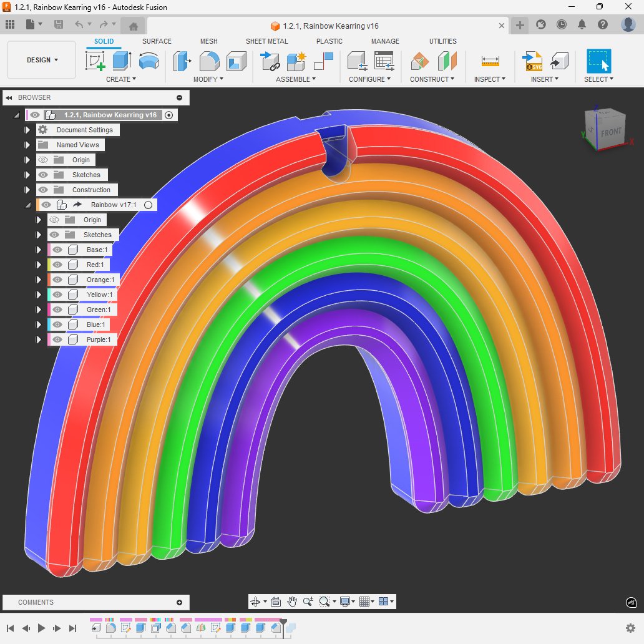The height and width of the screenshot is (644, 644).
Task: Expand the Green:1 component
Action: (x=39, y=310)
